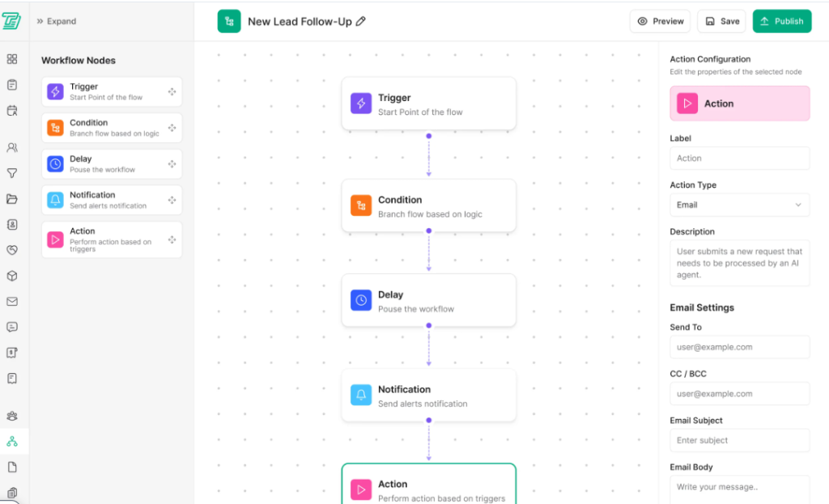Publish the workflow
Image resolution: width=829 pixels, height=504 pixels.
pos(781,22)
